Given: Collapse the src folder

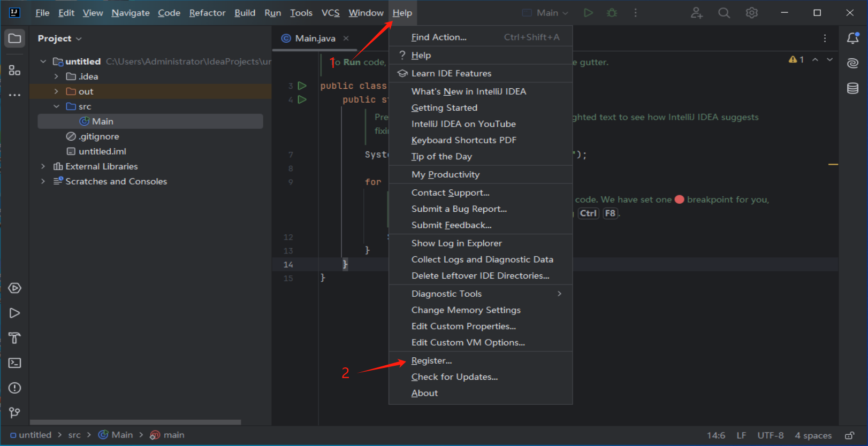Looking at the screenshot, I should (56, 106).
